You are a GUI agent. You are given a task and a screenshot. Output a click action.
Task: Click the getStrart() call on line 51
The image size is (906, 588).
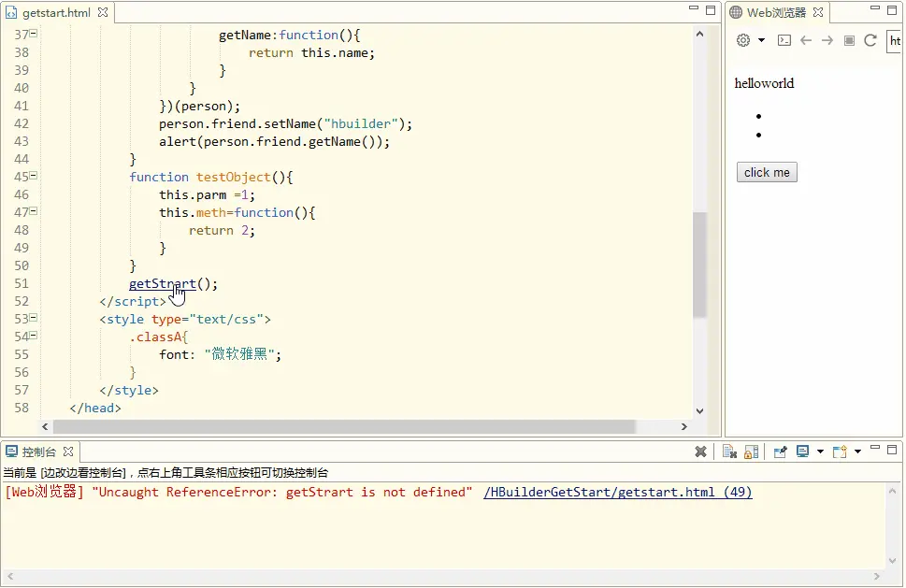click(x=173, y=284)
